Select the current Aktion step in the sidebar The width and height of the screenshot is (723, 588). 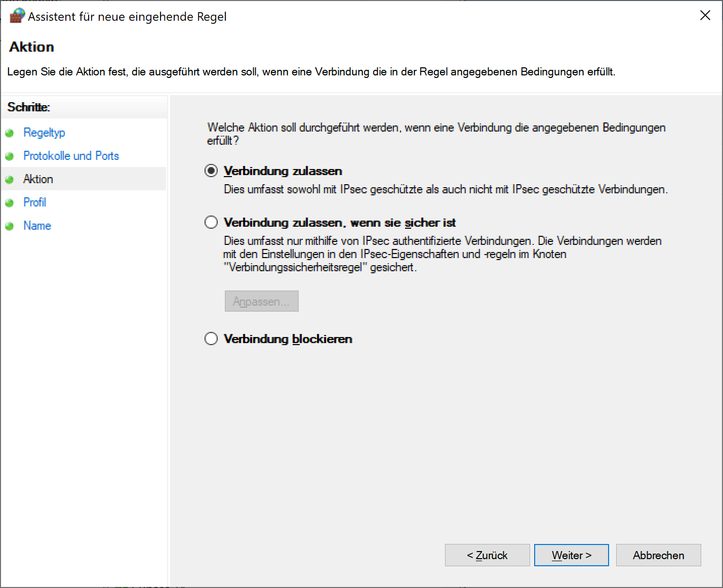pyautogui.click(x=38, y=179)
